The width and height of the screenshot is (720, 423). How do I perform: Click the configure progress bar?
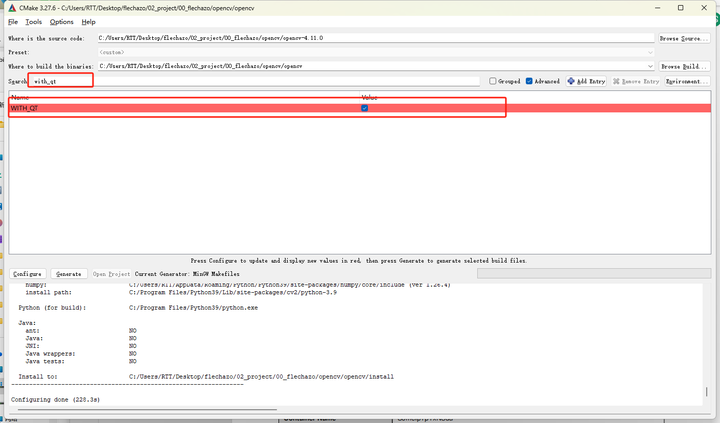coord(594,274)
